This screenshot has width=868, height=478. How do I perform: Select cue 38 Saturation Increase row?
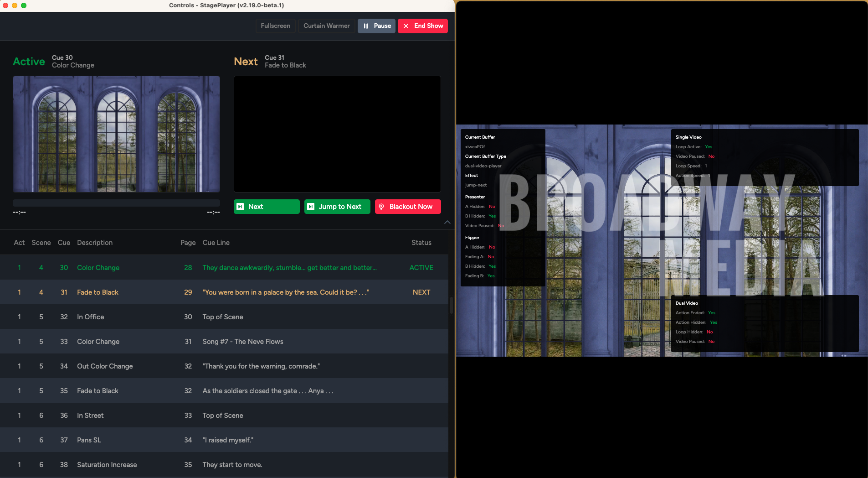(x=224, y=465)
